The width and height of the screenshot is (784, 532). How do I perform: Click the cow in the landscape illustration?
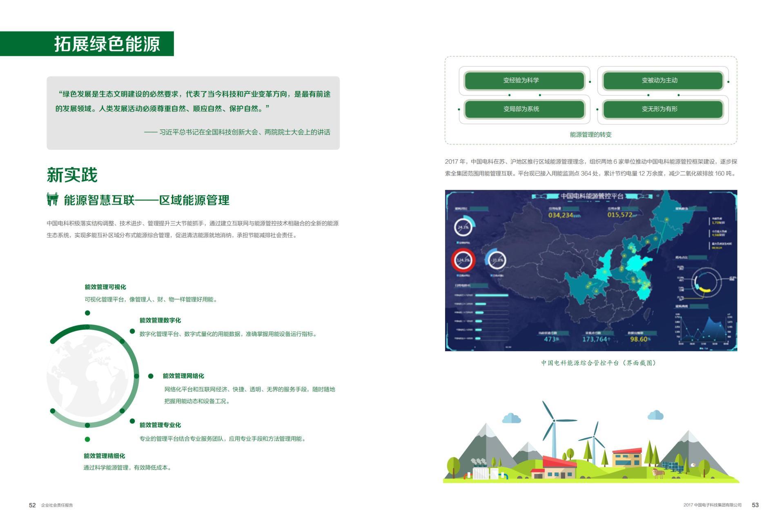(658, 473)
